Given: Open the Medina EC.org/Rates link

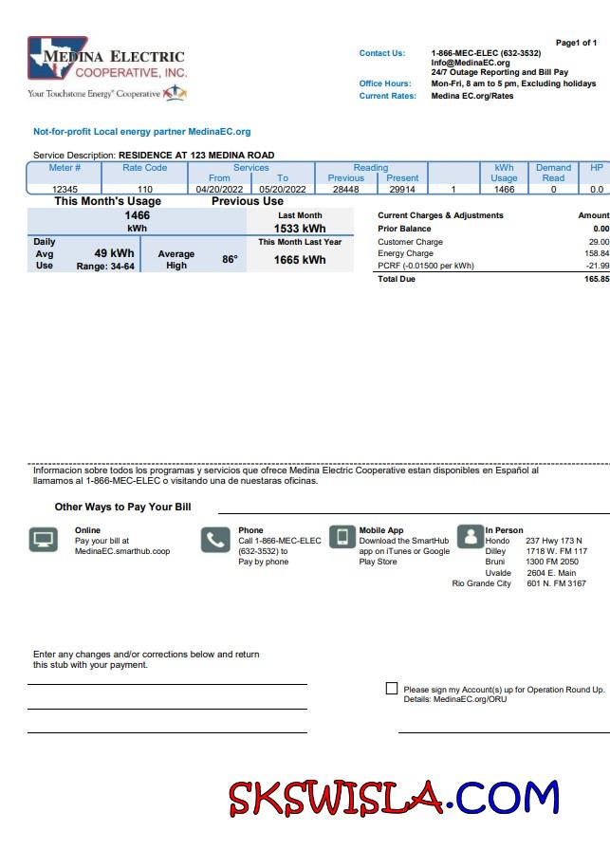Looking at the screenshot, I should [471, 96].
